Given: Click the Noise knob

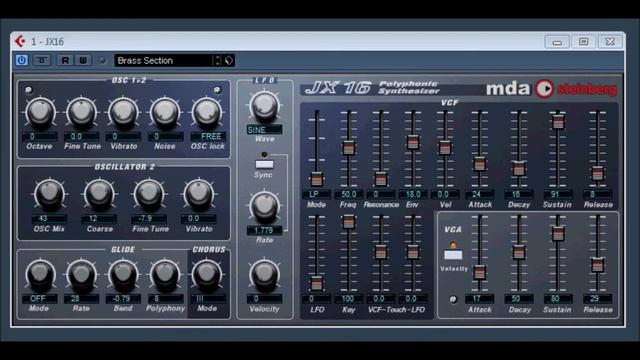Looking at the screenshot, I should click(165, 112).
